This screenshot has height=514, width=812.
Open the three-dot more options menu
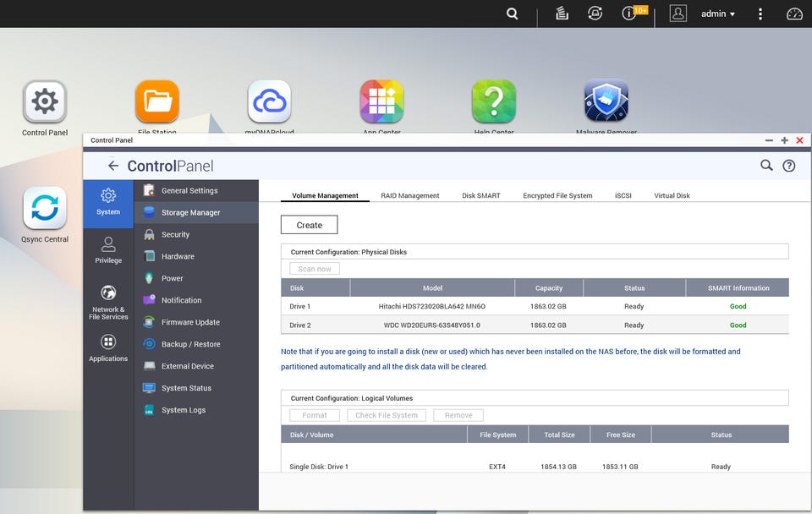(760, 14)
